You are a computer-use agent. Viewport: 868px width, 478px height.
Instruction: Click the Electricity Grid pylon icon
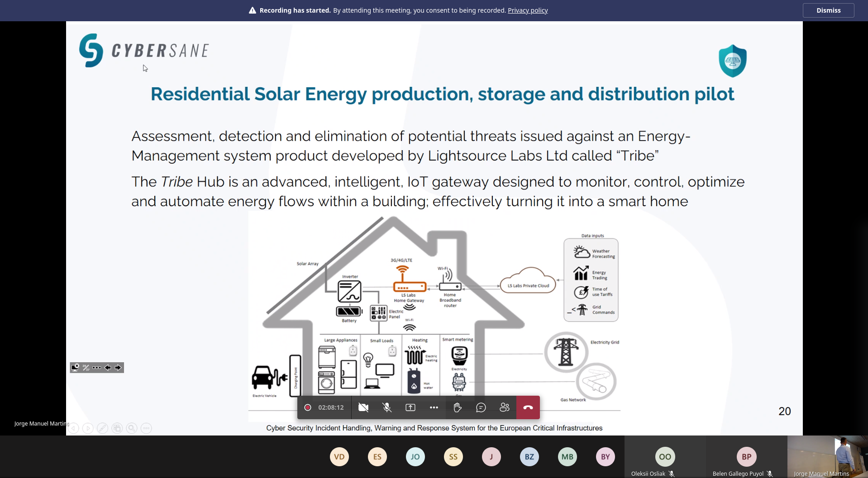(566, 352)
